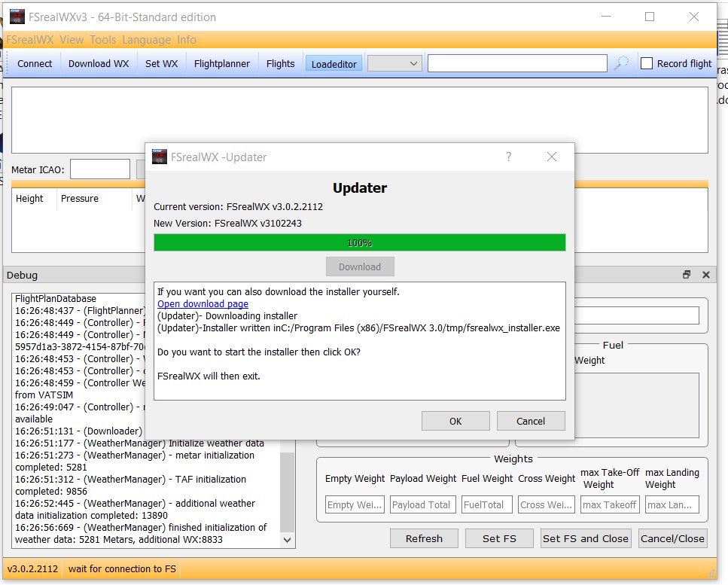Click the Cross Weight input field
The image size is (728, 585).
(547, 504)
